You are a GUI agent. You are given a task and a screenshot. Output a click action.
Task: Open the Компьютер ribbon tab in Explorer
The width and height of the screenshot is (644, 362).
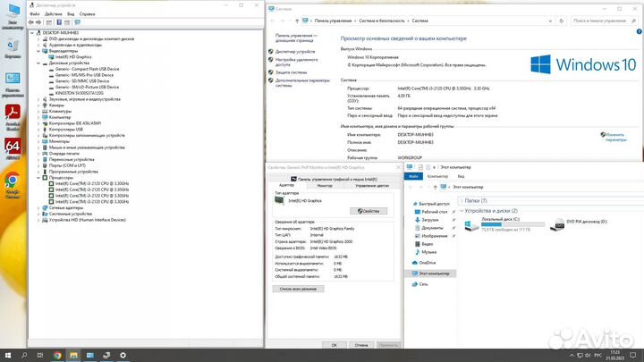point(437,176)
